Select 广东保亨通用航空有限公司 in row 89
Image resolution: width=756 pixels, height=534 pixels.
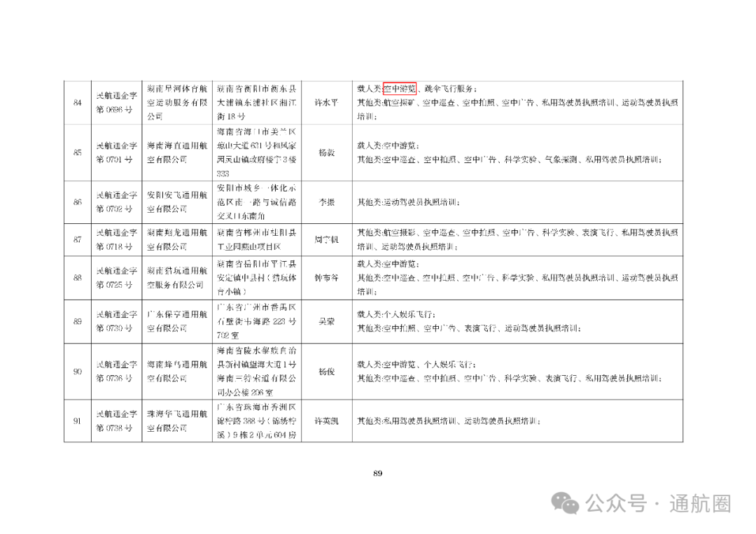pos(176,323)
